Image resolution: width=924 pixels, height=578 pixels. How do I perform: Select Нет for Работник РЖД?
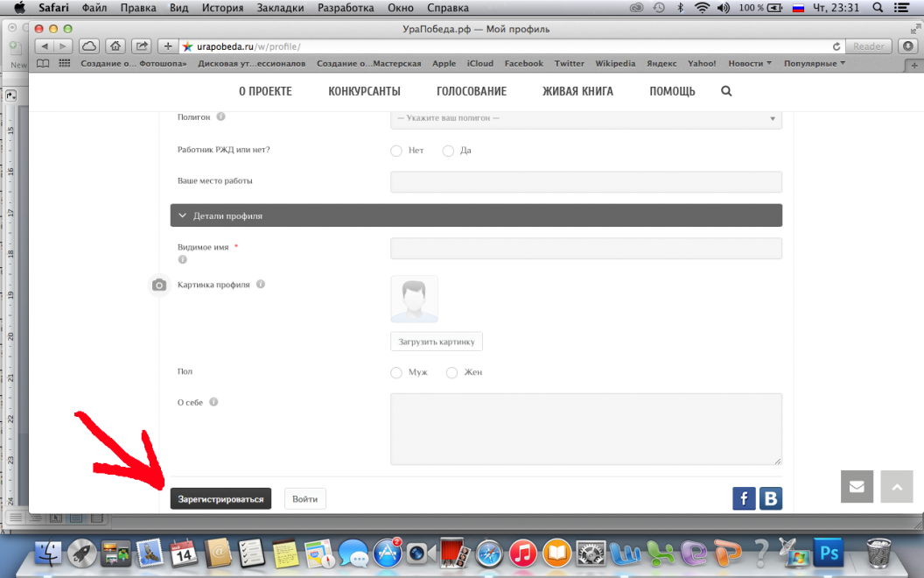tap(396, 151)
